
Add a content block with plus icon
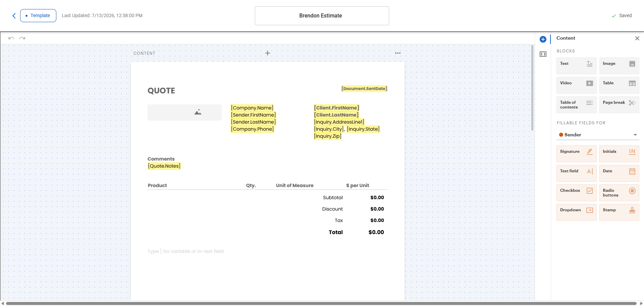pyautogui.click(x=268, y=53)
